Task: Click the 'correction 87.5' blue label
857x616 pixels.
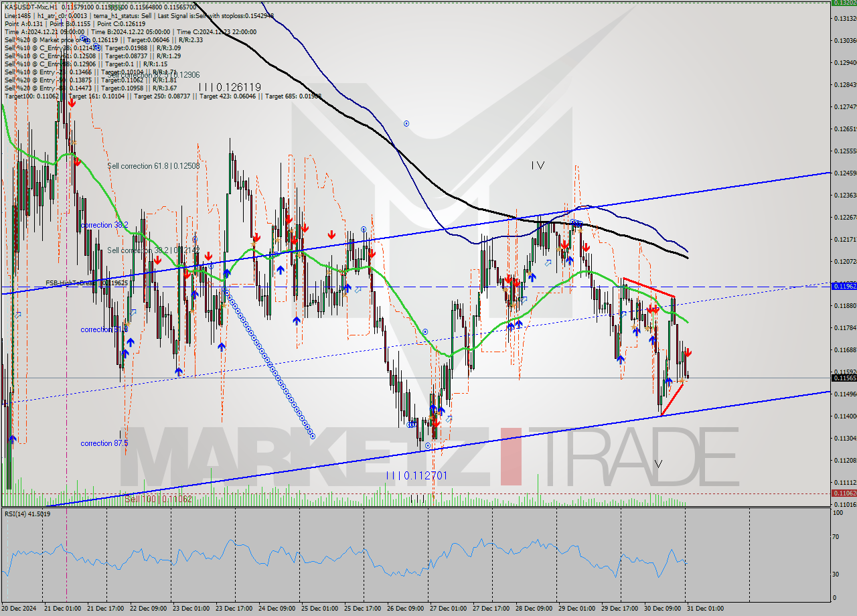Action: click(x=104, y=443)
